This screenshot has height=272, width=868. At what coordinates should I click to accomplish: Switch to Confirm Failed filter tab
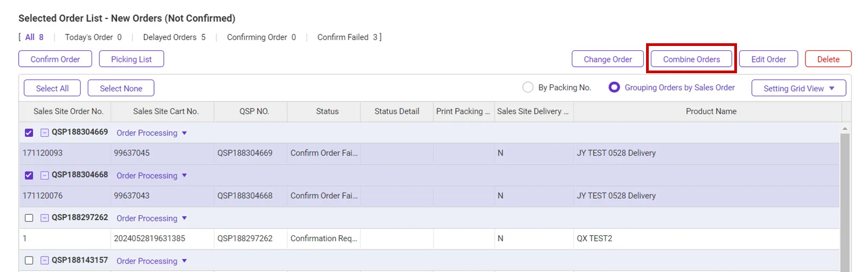click(348, 37)
